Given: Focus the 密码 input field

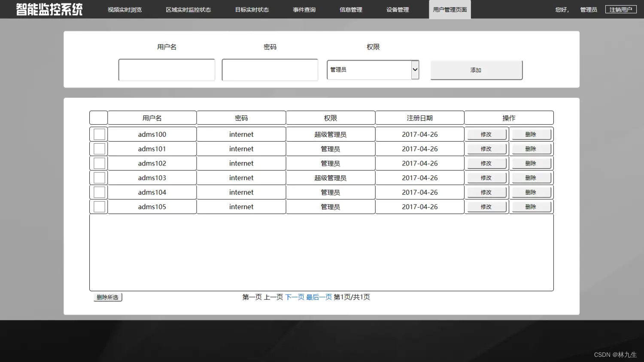Looking at the screenshot, I should 270,70.
